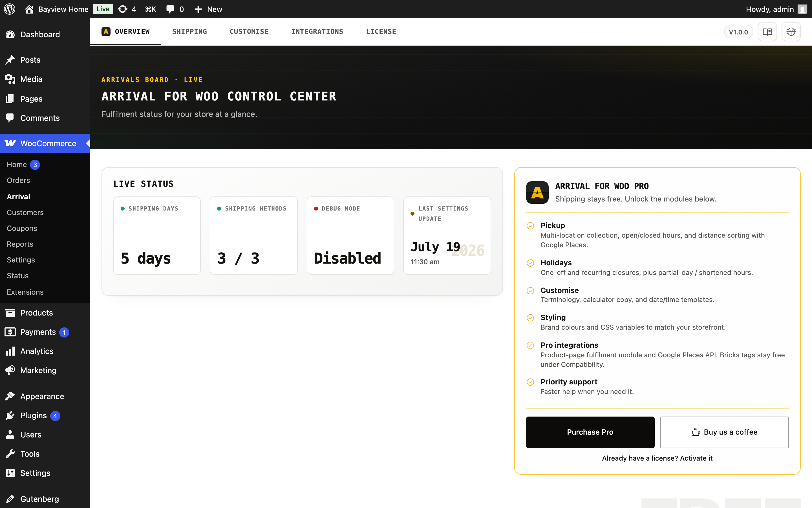Click Buy us a coffee button

724,432
